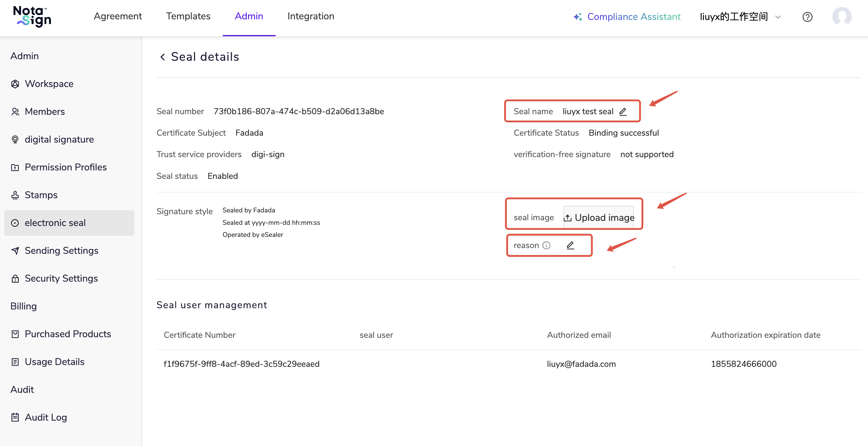Click the user avatar icon
This screenshot has width=868, height=446.
[841, 17]
